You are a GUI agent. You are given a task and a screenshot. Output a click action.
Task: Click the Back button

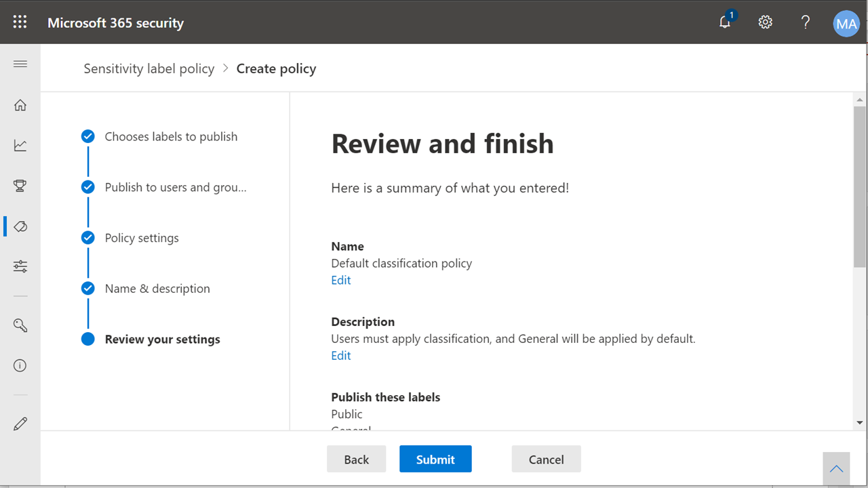357,459
